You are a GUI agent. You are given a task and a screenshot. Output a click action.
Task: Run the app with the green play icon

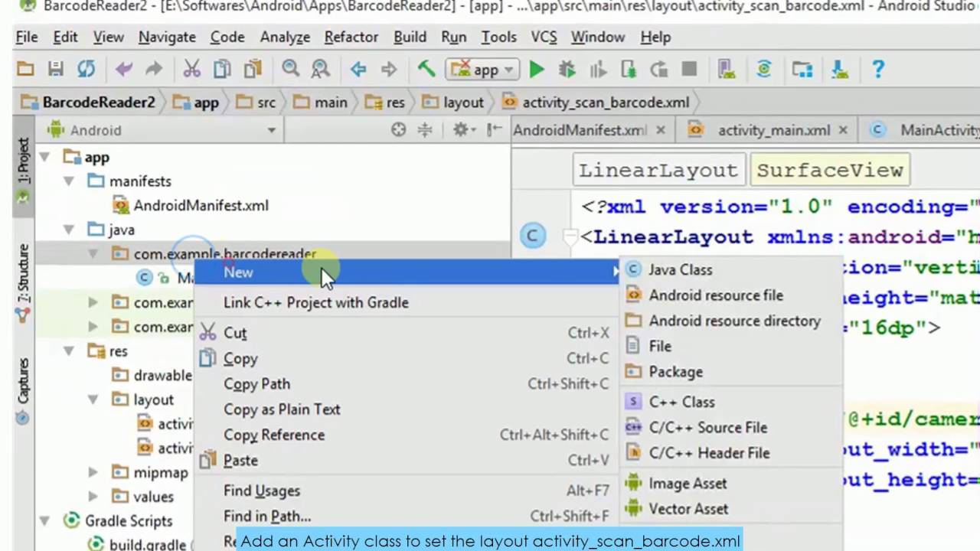click(x=537, y=70)
